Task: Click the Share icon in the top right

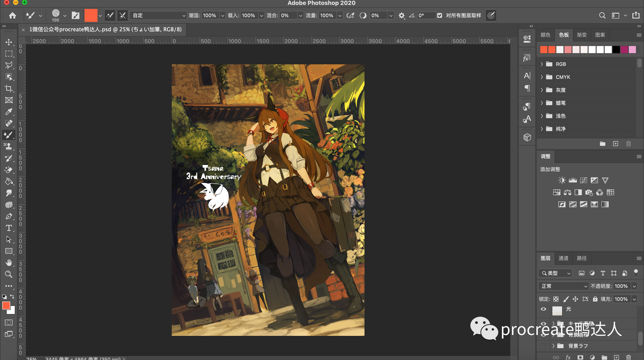Action: click(636, 15)
